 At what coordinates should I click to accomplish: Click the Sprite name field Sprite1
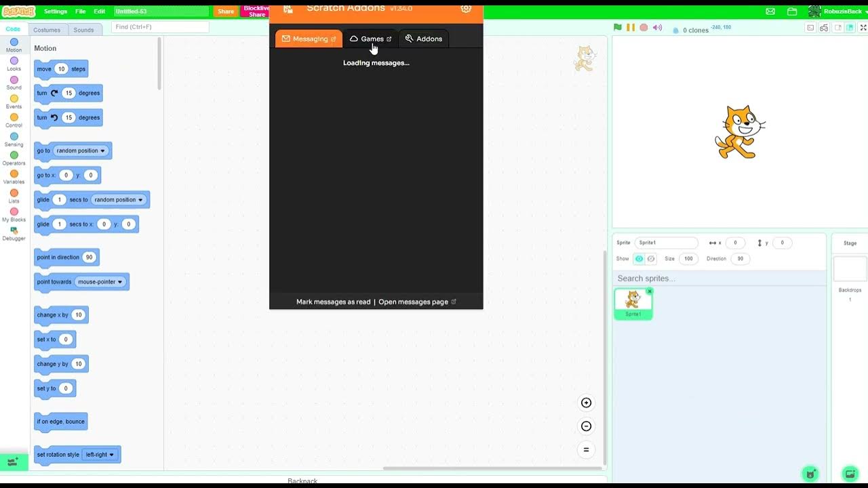click(667, 243)
